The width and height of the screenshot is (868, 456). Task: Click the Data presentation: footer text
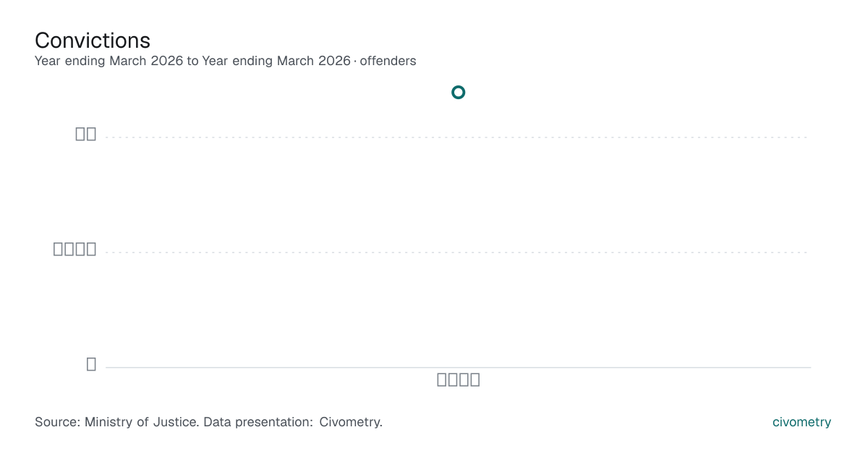(x=259, y=422)
